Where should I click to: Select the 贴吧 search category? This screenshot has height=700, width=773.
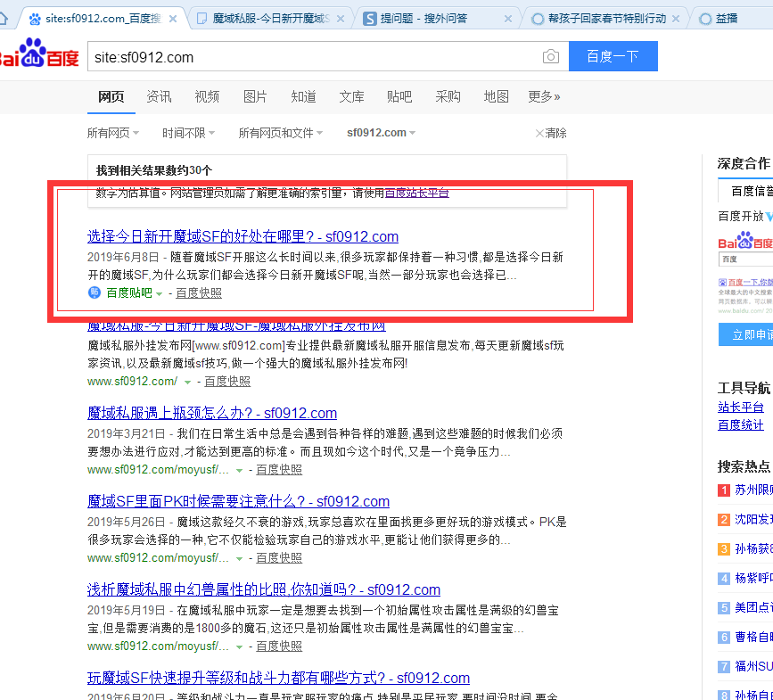[x=399, y=96]
